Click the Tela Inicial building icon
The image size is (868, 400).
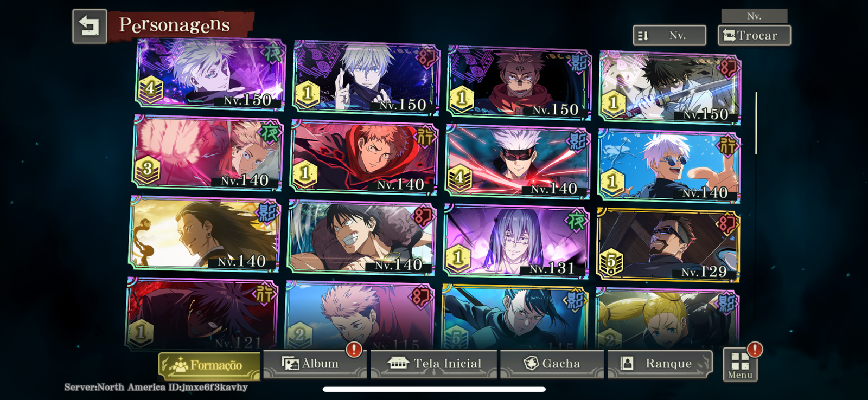pos(398,363)
